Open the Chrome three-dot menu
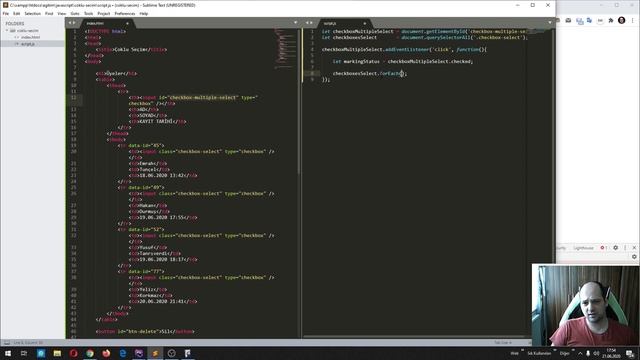 [x=633, y=20]
